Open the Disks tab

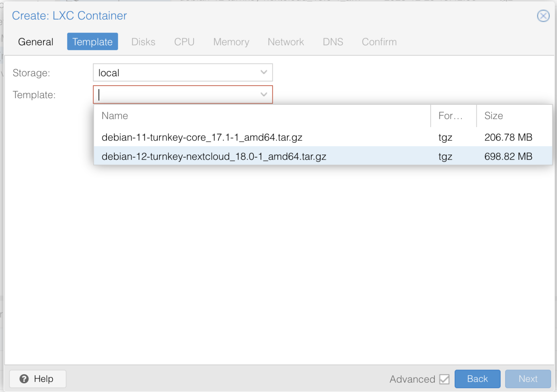click(143, 42)
